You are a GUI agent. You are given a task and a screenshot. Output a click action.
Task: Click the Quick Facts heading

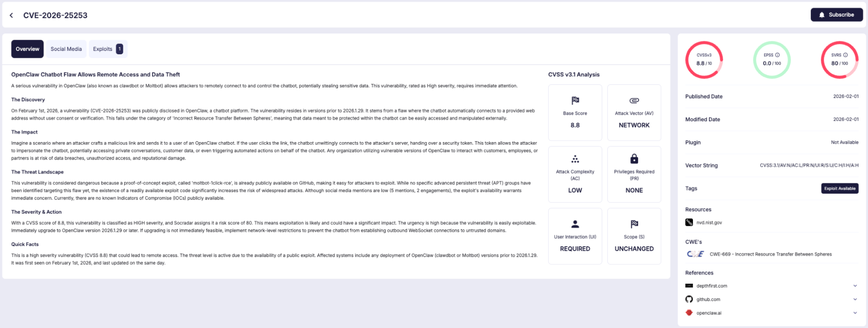[x=25, y=245]
